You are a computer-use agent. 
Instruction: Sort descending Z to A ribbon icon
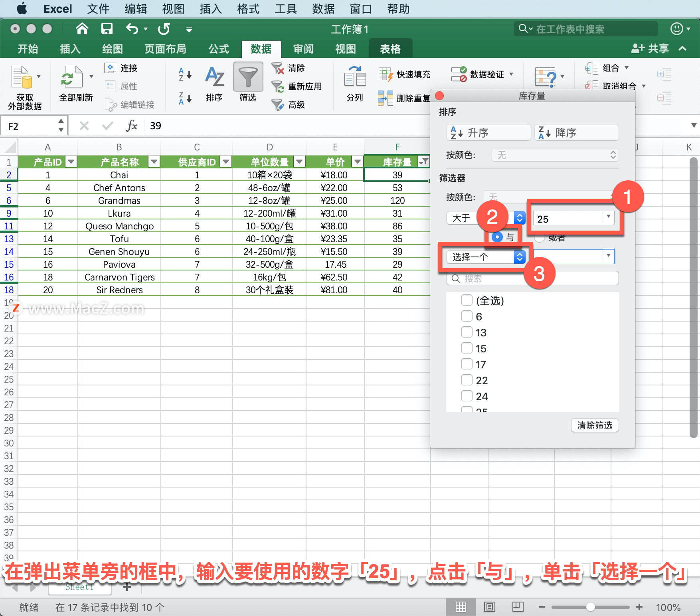185,98
